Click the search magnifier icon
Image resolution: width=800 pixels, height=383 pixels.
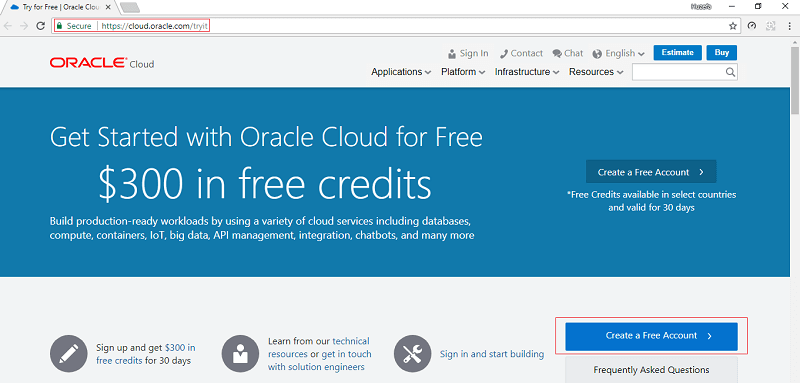pyautogui.click(x=731, y=72)
